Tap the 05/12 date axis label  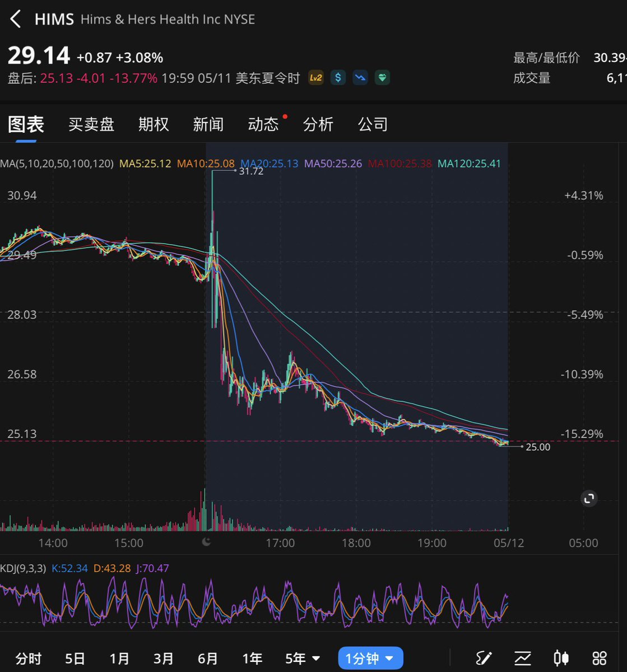point(508,543)
